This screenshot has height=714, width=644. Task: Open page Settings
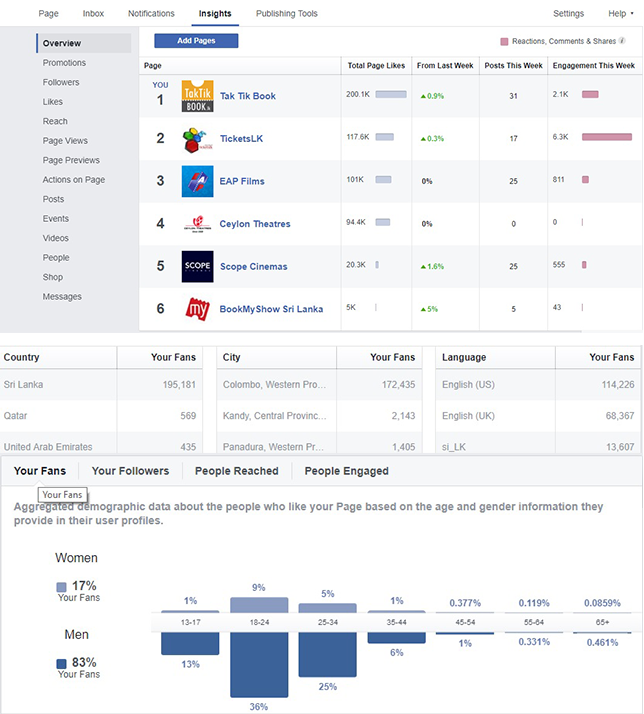pyautogui.click(x=568, y=14)
